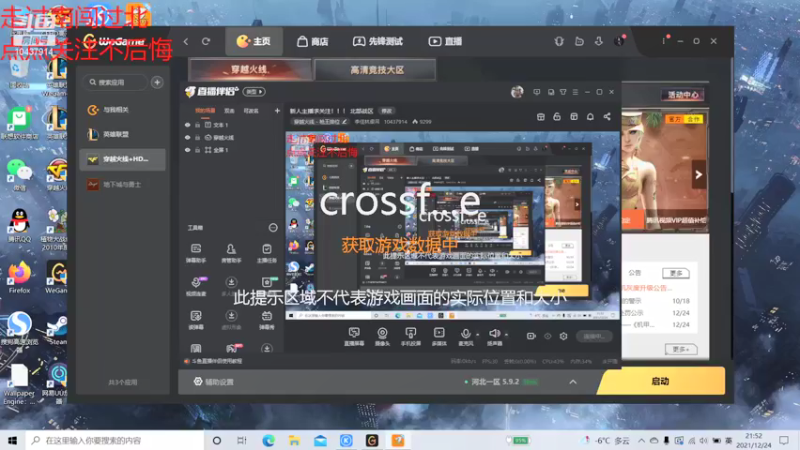The height and width of the screenshot is (450, 800).
Task: Add 手机投屏 phone cast source
Action: click(x=411, y=337)
